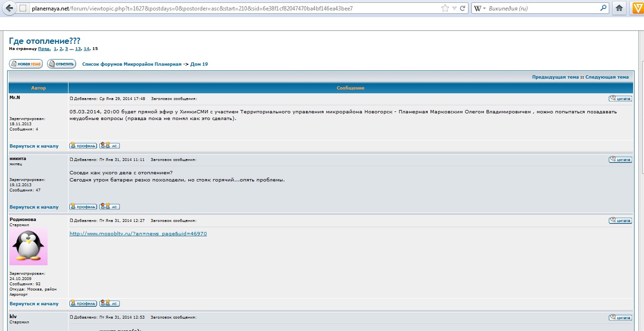The image size is (644, 331).
Task: Click the search magnifier icon in search box
Action: 603,8
